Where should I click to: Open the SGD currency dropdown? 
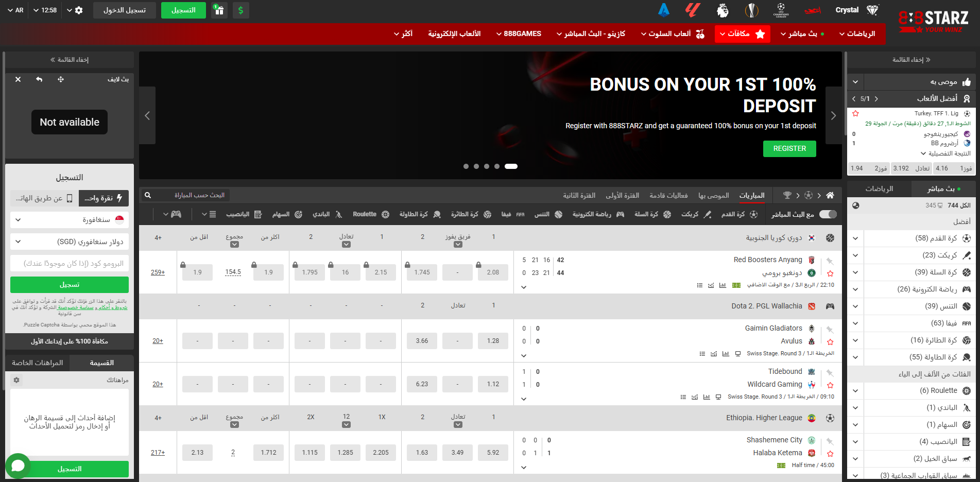point(70,242)
